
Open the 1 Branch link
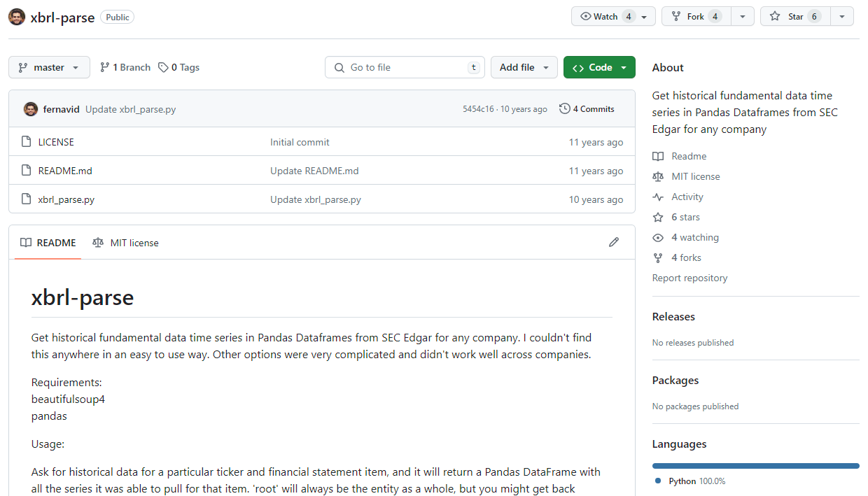pyautogui.click(x=125, y=67)
